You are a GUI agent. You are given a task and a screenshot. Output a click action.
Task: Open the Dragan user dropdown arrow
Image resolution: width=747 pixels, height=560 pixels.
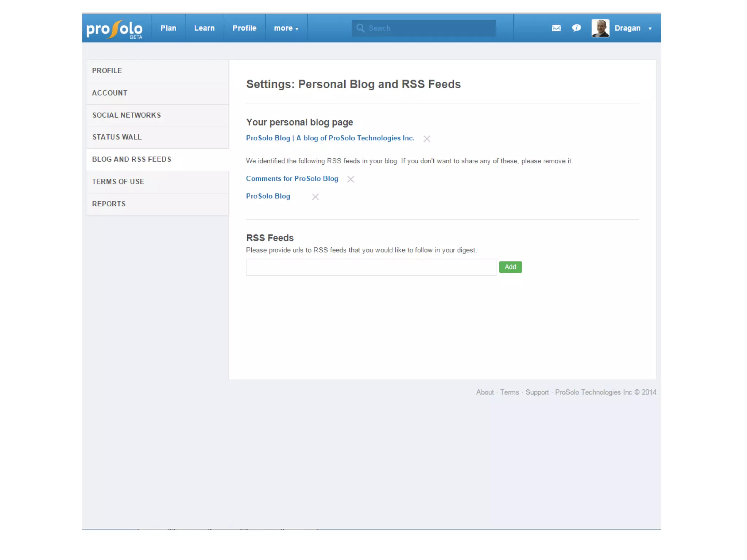[x=650, y=28]
